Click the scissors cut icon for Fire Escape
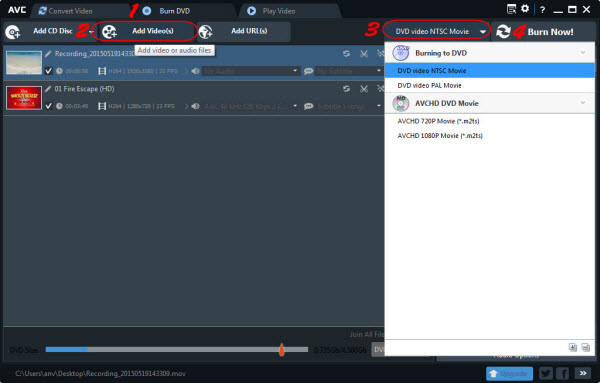This screenshot has height=383, width=600. 364,89
